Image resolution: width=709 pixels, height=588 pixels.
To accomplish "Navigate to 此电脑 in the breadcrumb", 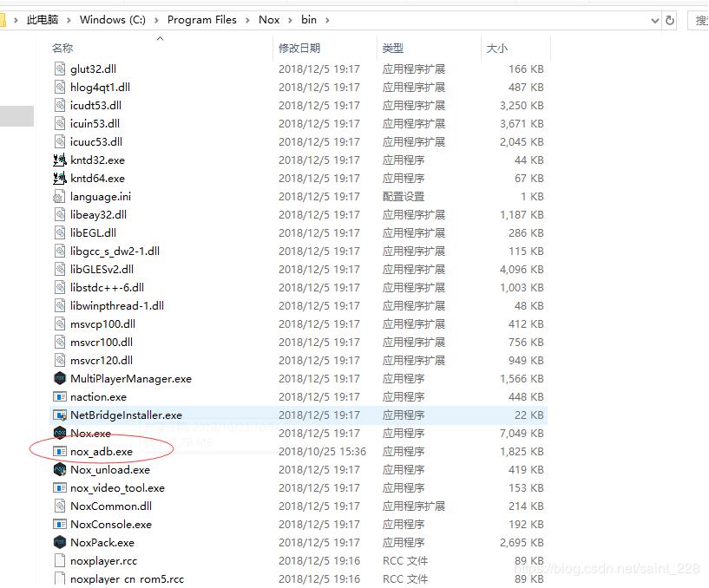I will coord(43,20).
